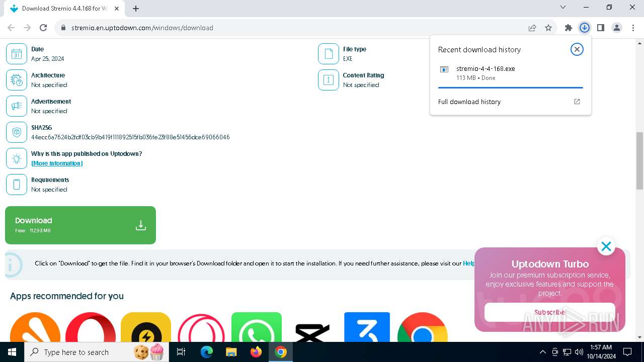Bookmark this page with the star icon

548,28
